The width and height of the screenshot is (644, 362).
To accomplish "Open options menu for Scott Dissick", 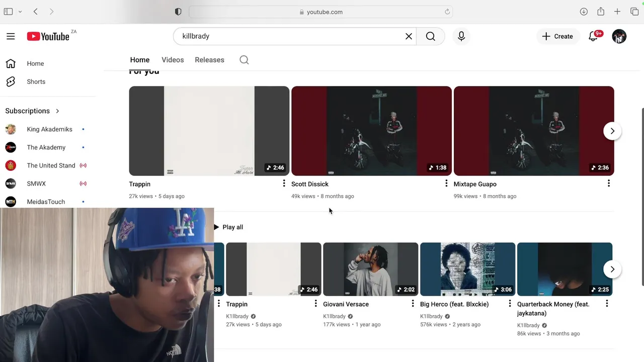I will [446, 184].
